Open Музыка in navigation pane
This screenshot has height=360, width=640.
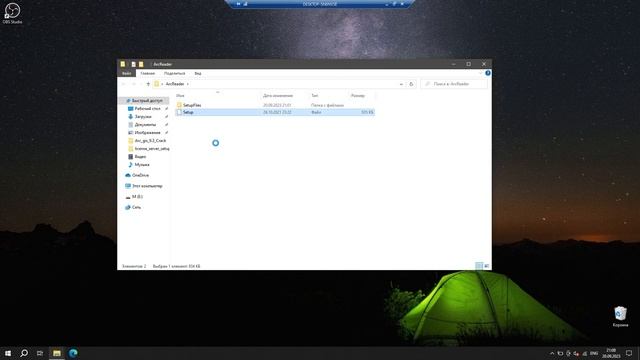coord(142,165)
